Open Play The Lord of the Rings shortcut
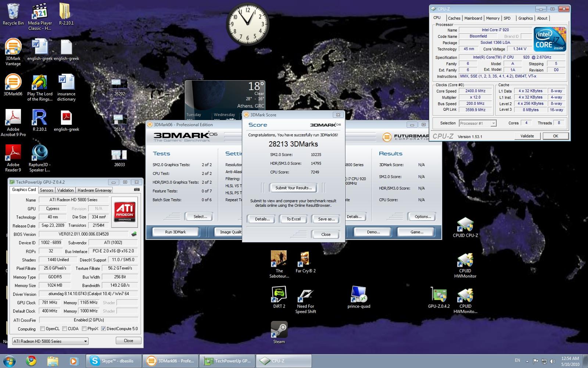588x368 pixels. [40, 88]
